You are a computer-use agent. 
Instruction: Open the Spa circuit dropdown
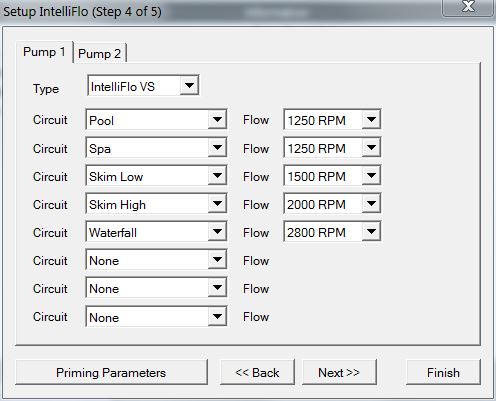pyautogui.click(x=156, y=148)
